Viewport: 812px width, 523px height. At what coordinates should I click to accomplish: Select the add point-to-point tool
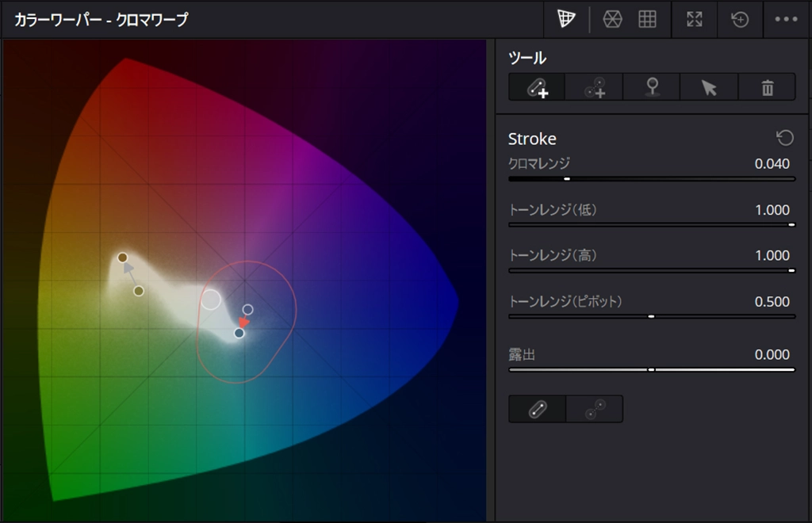click(595, 87)
